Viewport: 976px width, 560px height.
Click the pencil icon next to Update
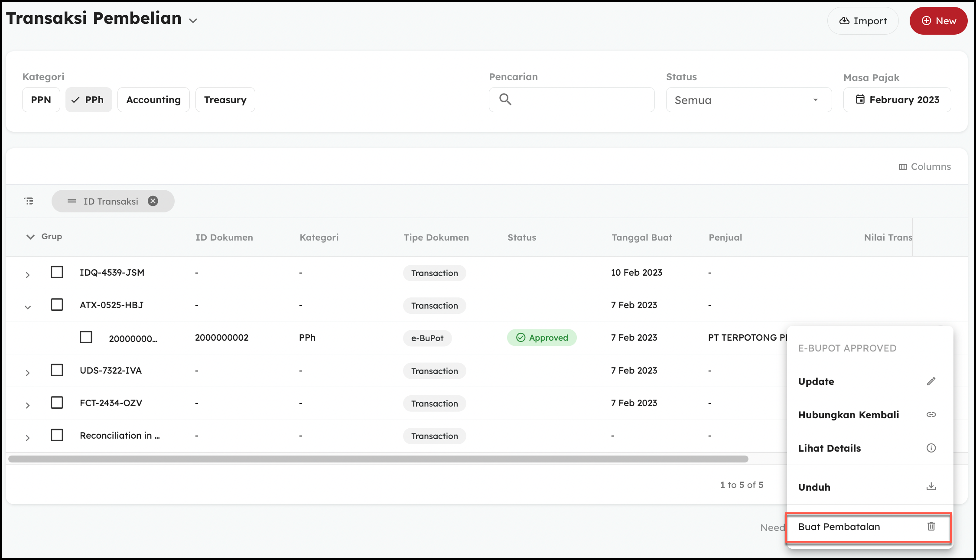pos(931,381)
